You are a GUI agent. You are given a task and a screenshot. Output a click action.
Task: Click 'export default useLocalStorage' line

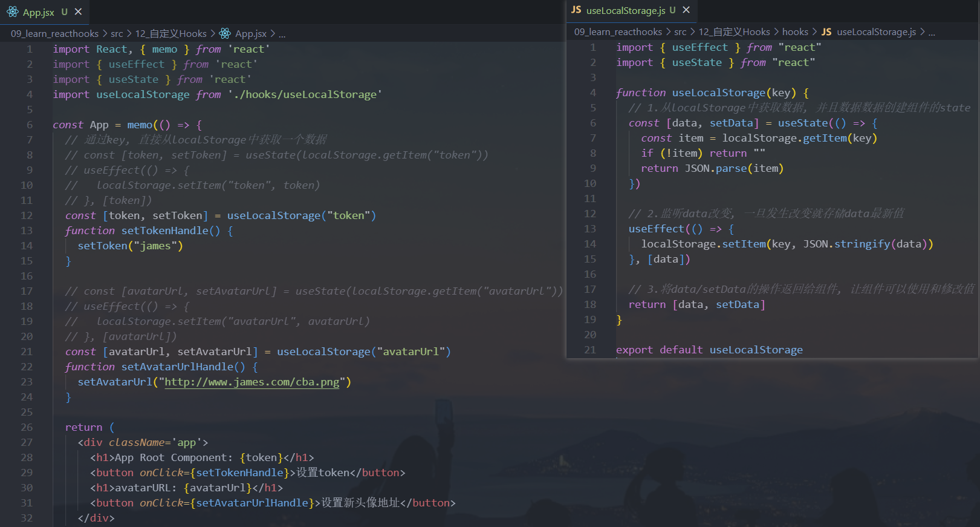click(709, 350)
